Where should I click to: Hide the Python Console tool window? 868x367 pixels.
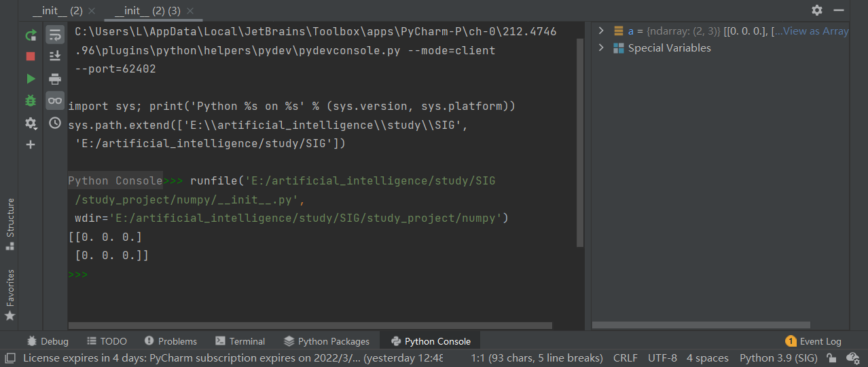coord(838,10)
